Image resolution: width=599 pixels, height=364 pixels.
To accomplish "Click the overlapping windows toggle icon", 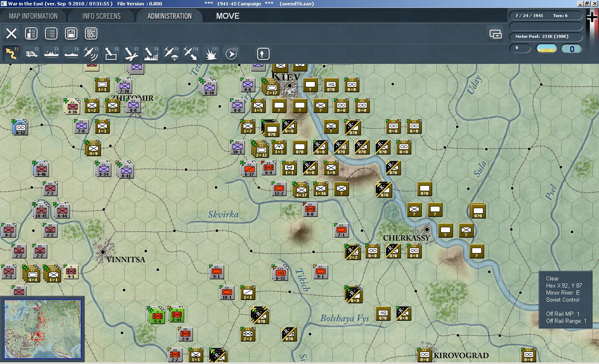I will [x=495, y=34].
